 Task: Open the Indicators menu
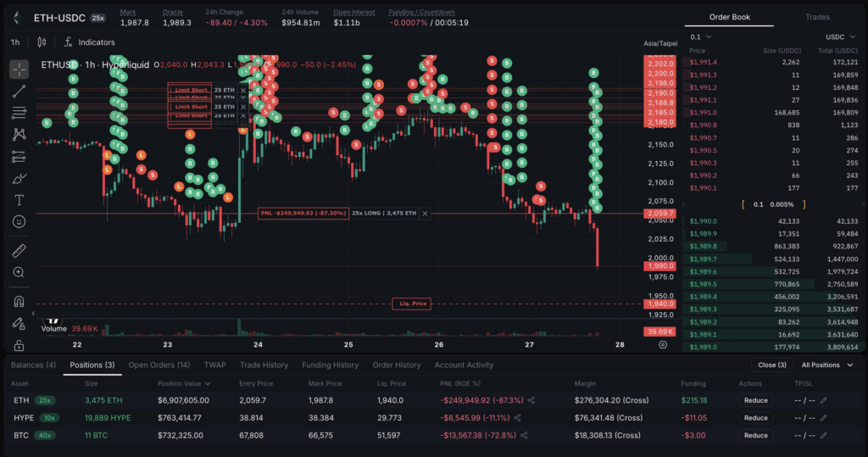point(89,42)
